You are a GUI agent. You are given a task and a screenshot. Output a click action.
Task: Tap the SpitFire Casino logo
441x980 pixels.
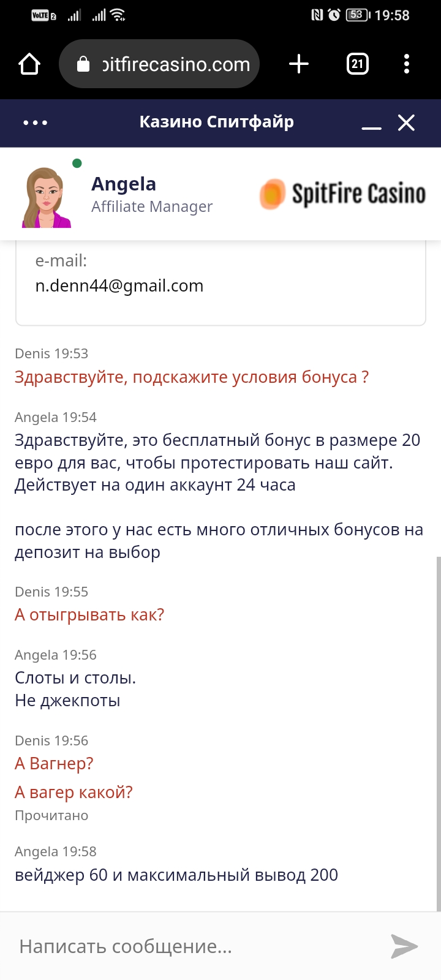(343, 194)
